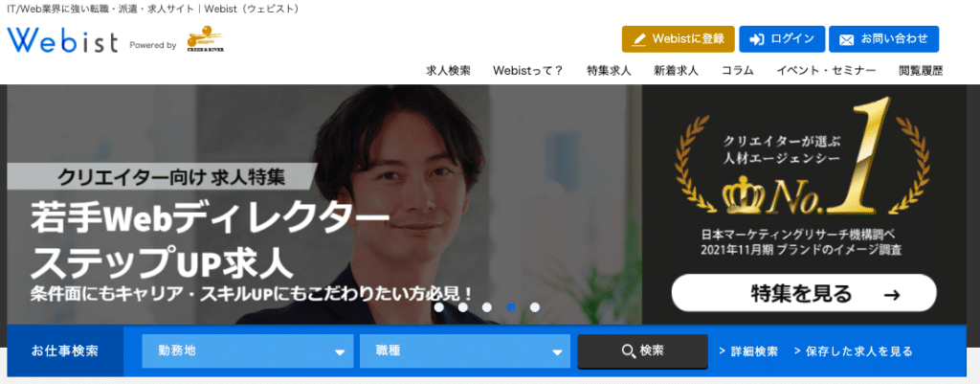Open 保存した求人を見る link
980x384 pixels.
tap(853, 351)
